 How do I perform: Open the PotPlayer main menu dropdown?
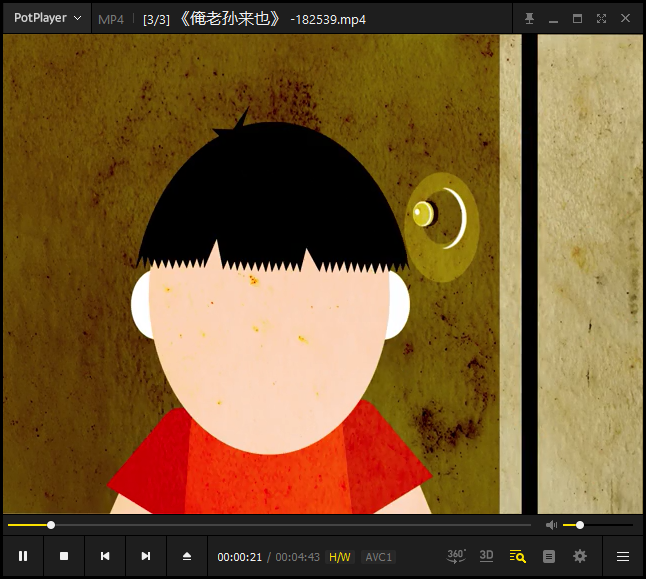click(47, 18)
